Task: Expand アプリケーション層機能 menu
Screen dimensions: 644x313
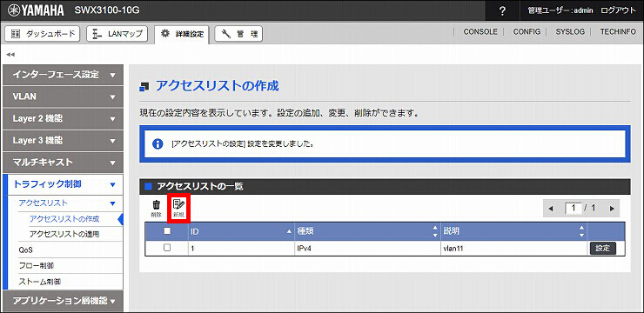Action: click(x=63, y=301)
